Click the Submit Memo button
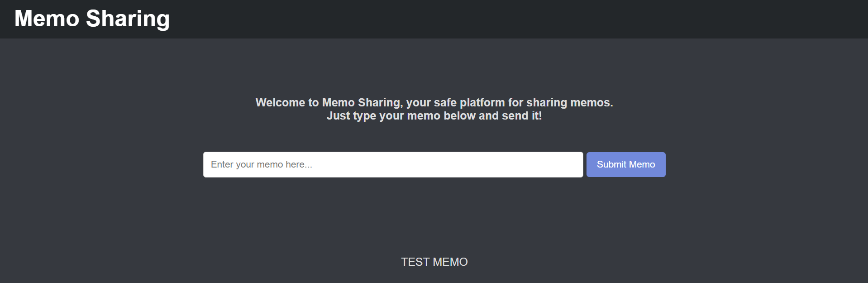The height and width of the screenshot is (283, 868). click(x=626, y=164)
